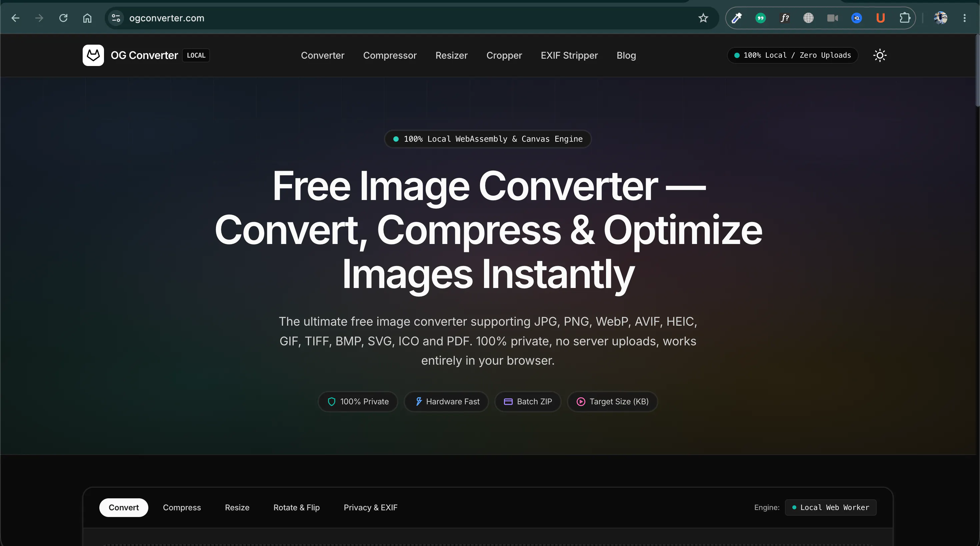
Task: Switch to the Privacy & EXIF tab
Action: [x=371, y=507]
